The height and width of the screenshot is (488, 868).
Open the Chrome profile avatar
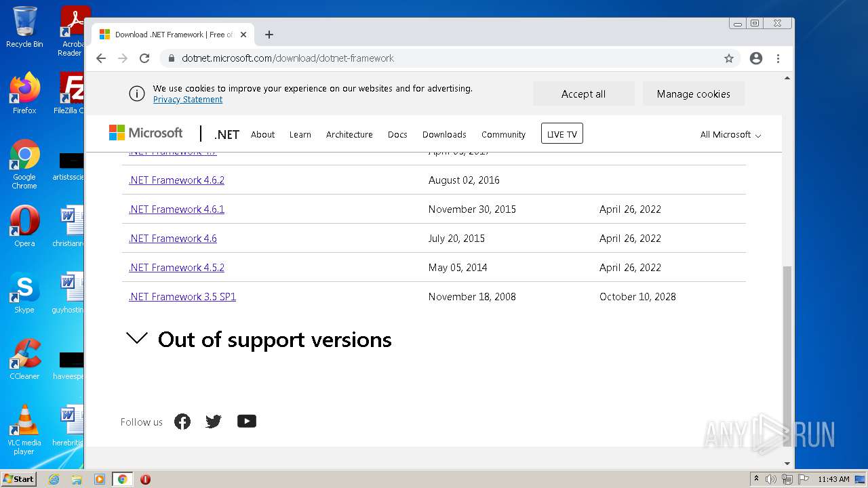point(756,58)
